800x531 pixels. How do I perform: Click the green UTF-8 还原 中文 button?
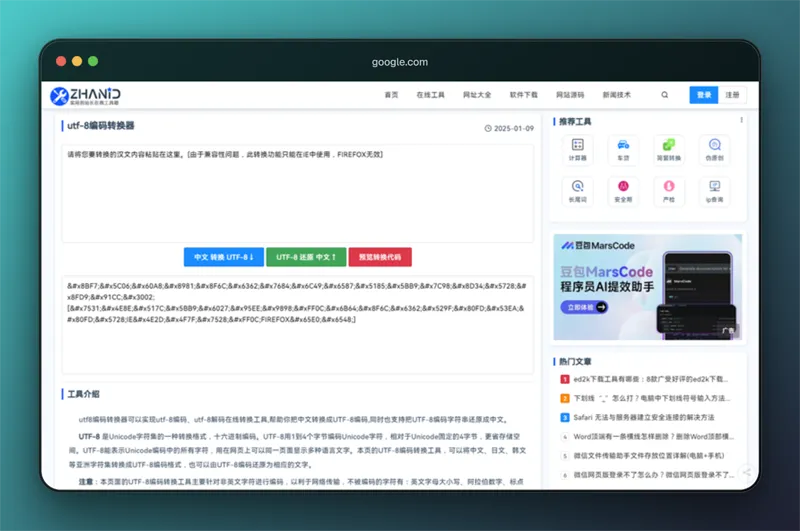click(x=306, y=257)
